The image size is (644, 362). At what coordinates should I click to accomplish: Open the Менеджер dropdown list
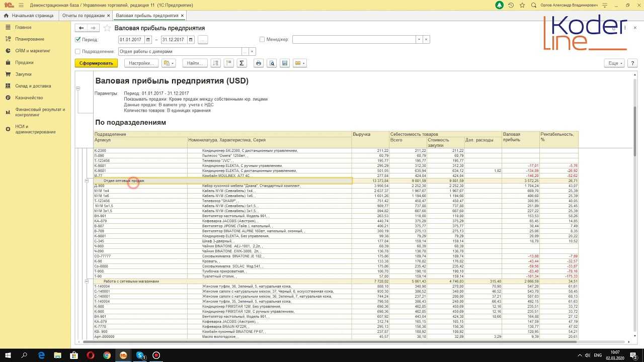(419, 40)
